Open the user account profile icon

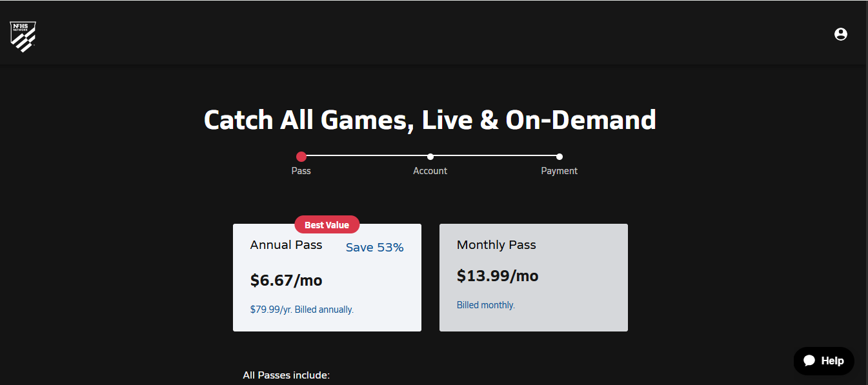[x=840, y=34]
